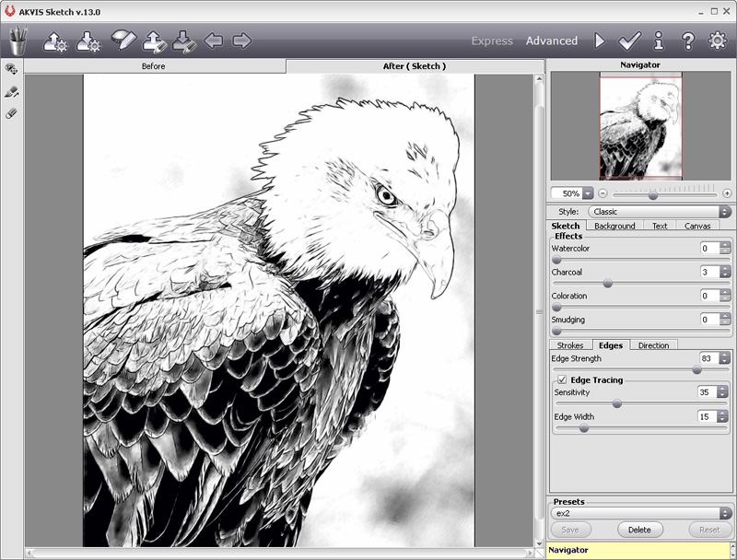Click the Run processing play icon
This screenshot has height=560, width=737.
(x=600, y=41)
